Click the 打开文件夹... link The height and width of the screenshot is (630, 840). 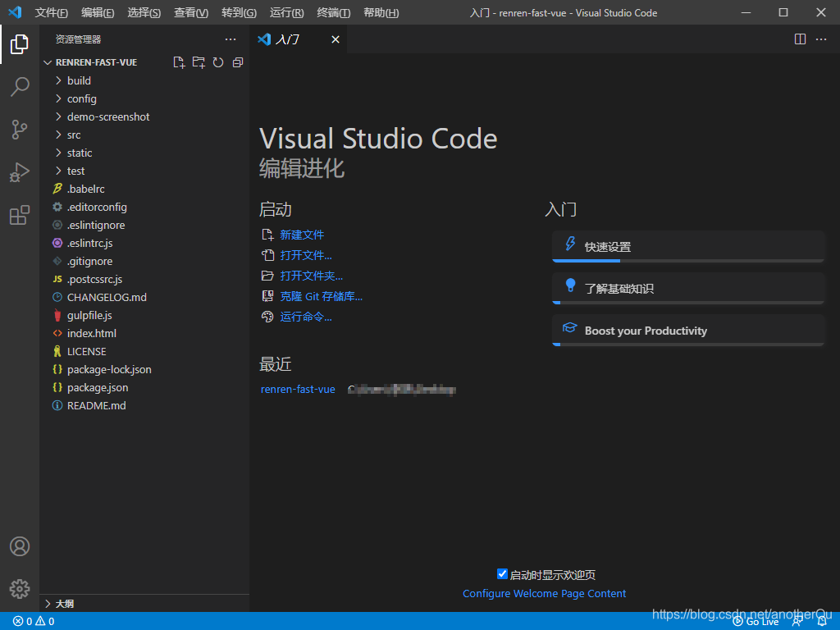point(311,276)
